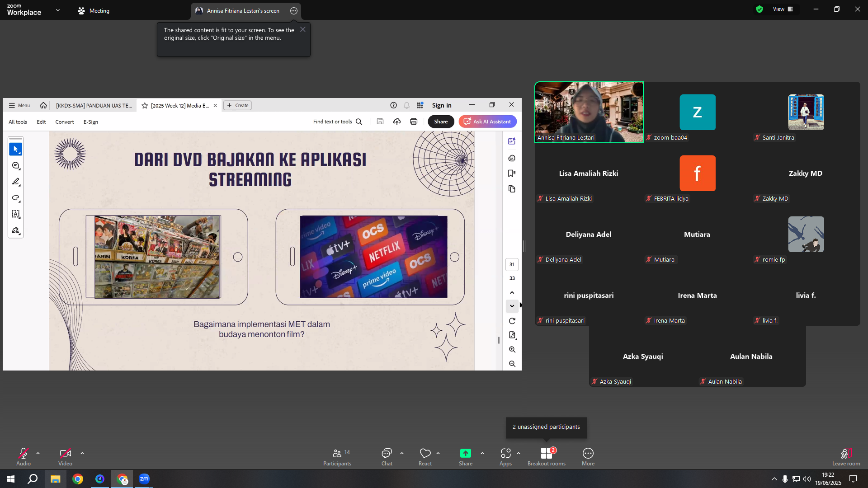Image resolution: width=868 pixels, height=488 pixels.
Task: Open Breakout rooms
Action: (x=547, y=457)
